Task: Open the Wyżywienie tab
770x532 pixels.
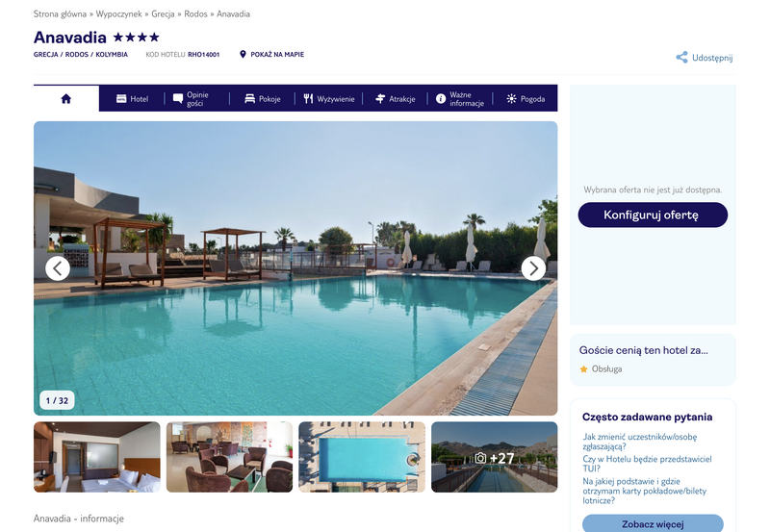Action: click(328, 99)
